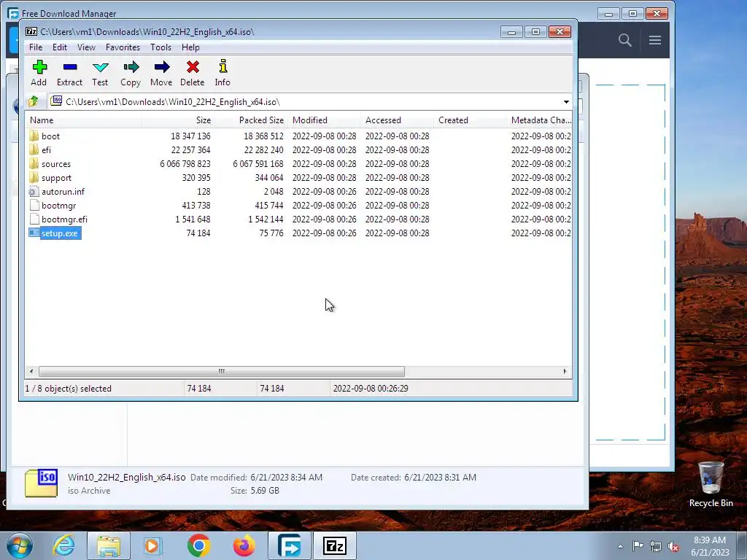Click the 22 257 364 size value of efi
747x560 pixels.
pos(190,150)
